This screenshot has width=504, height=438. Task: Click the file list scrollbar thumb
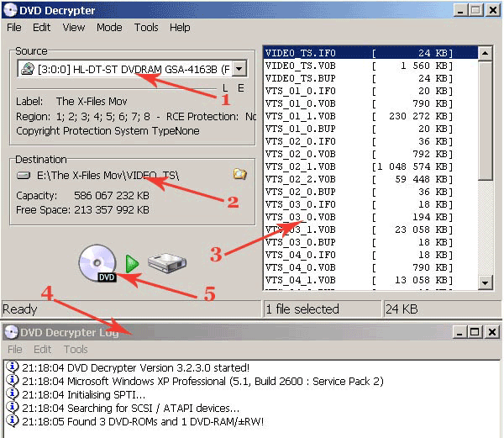486,120
